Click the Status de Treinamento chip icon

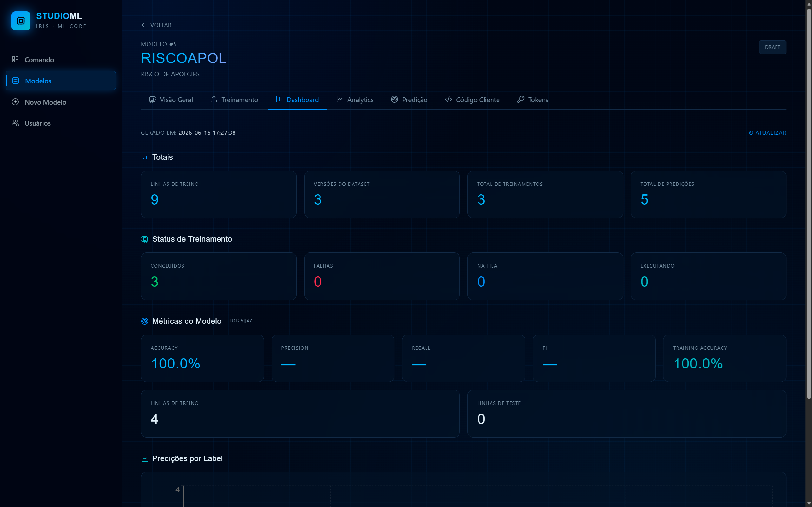[x=145, y=239]
